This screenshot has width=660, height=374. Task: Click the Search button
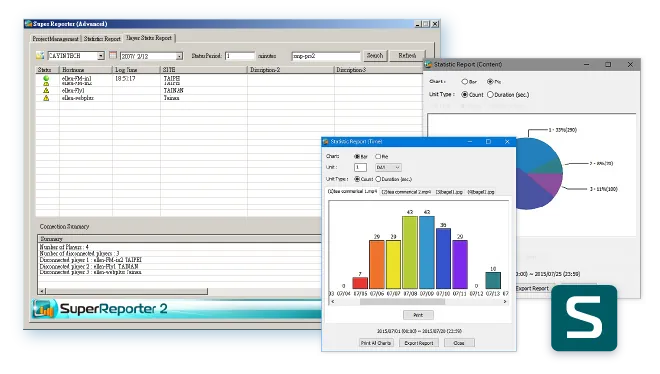tap(375, 56)
